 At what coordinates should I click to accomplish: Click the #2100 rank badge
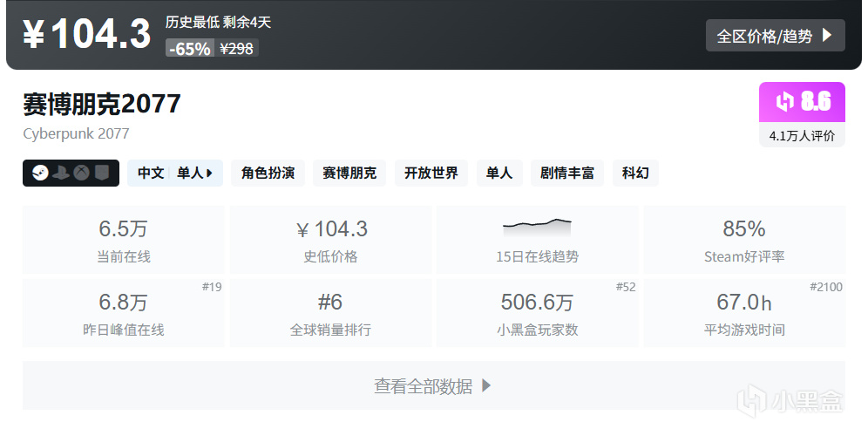pyautogui.click(x=826, y=287)
